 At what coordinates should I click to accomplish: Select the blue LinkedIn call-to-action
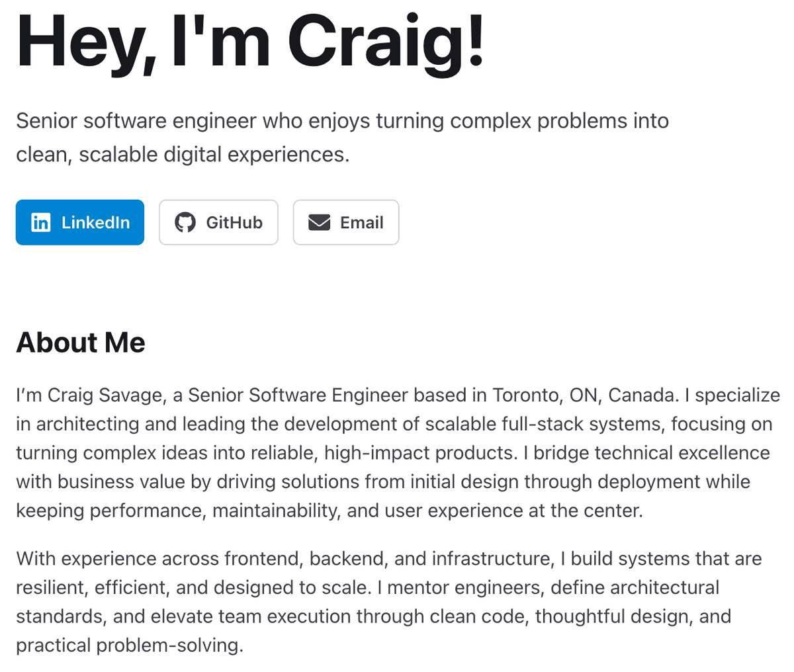pyautogui.click(x=79, y=222)
